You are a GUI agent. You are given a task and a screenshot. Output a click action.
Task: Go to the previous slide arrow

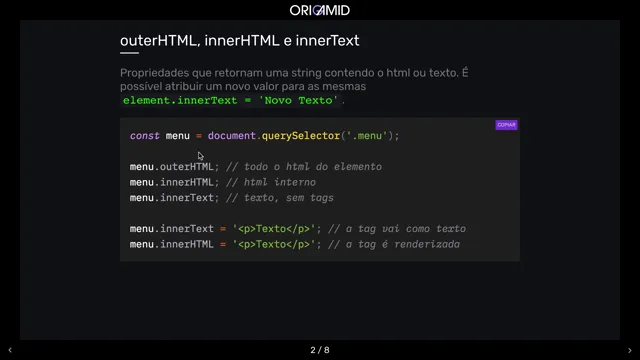coord(10,350)
